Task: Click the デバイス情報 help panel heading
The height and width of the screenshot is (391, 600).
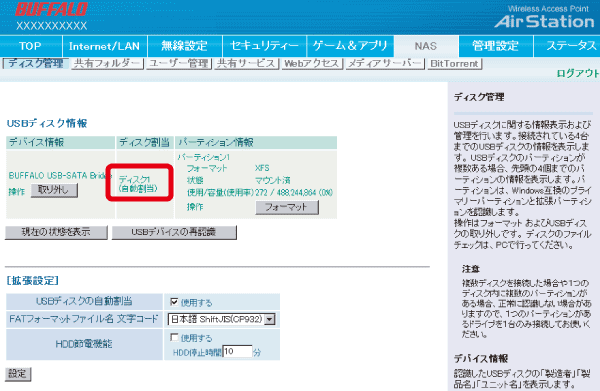Action: [481, 358]
